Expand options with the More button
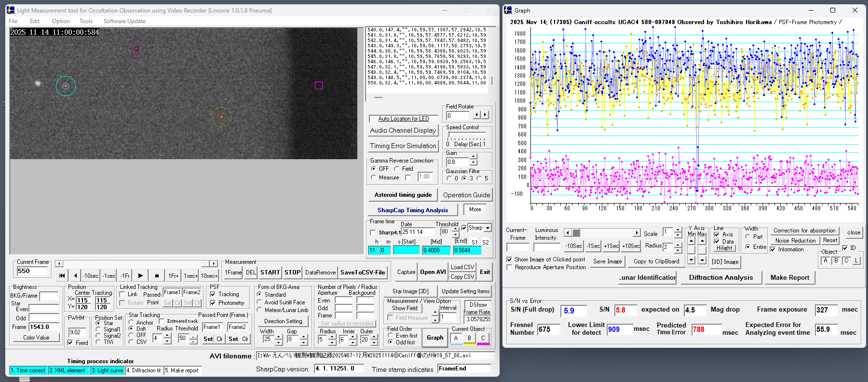This screenshot has height=382, width=868. (475, 209)
